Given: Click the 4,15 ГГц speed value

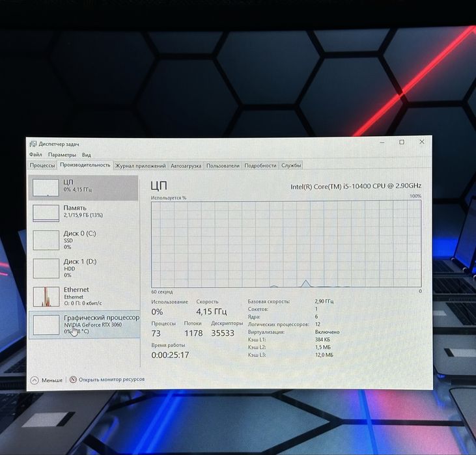Looking at the screenshot, I should tap(211, 311).
